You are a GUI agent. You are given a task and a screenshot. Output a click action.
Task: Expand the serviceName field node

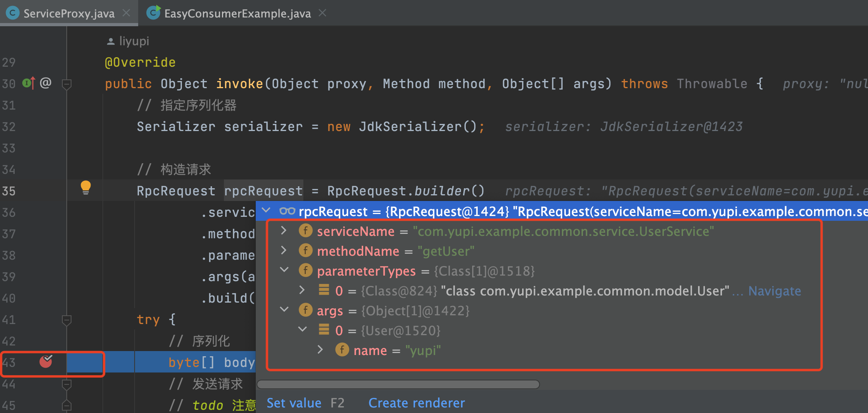(x=284, y=231)
